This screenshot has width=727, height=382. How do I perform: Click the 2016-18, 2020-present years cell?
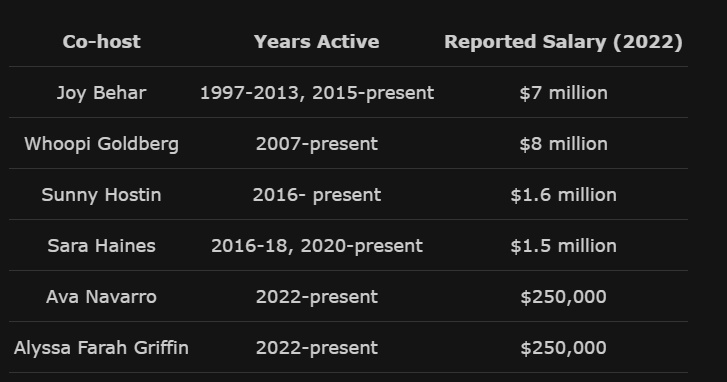(317, 246)
